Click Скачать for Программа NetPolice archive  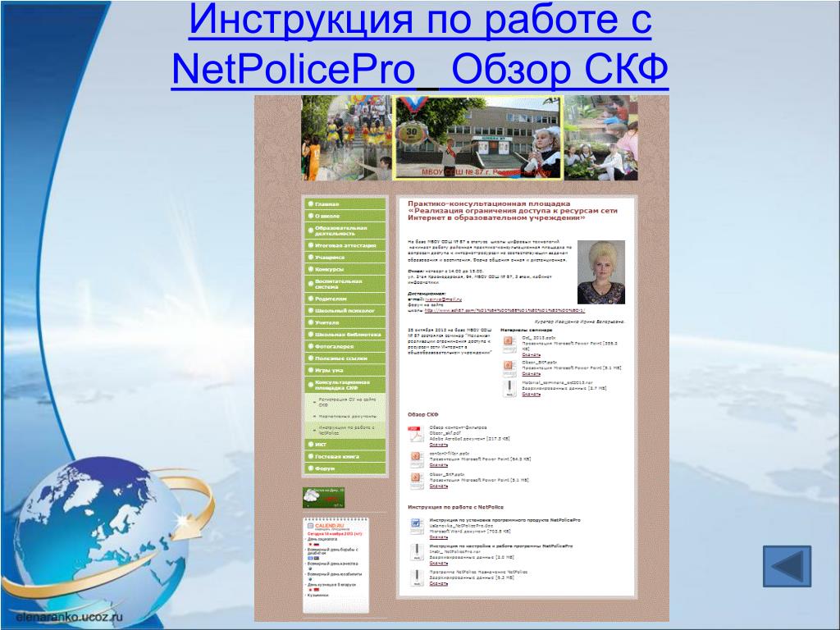[438, 583]
